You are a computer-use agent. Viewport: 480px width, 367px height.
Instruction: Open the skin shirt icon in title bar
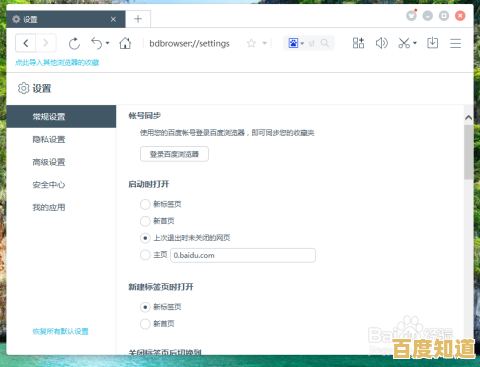point(411,16)
